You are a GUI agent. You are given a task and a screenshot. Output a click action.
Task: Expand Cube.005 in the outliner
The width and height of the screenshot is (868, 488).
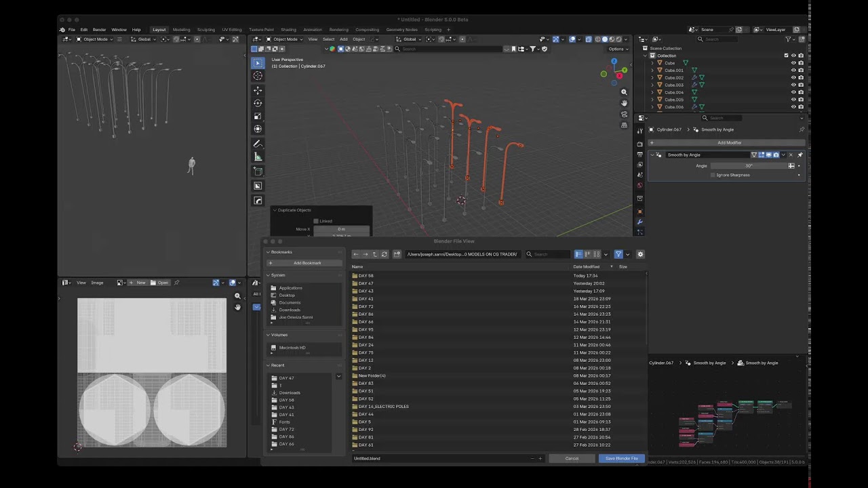(x=652, y=100)
